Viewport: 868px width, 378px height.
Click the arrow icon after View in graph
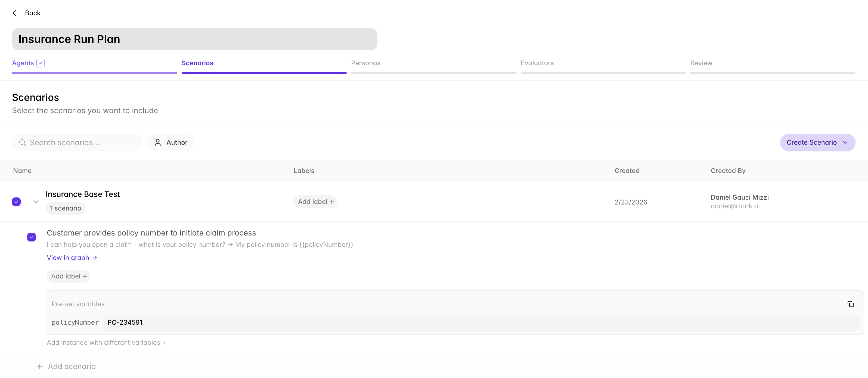tap(95, 258)
